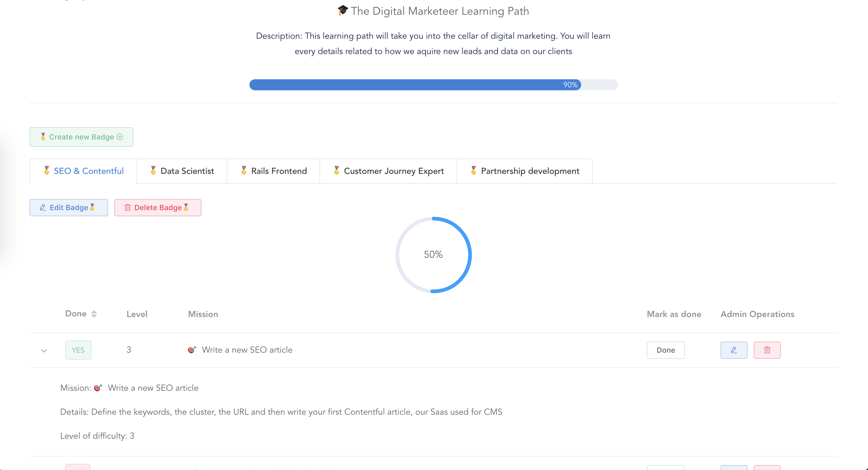Click the Mark as Done button
This screenshot has height=470, width=868.
[x=665, y=350]
